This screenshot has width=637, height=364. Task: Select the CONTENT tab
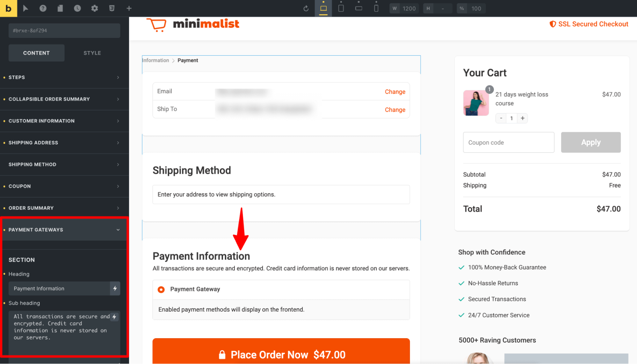coord(36,53)
